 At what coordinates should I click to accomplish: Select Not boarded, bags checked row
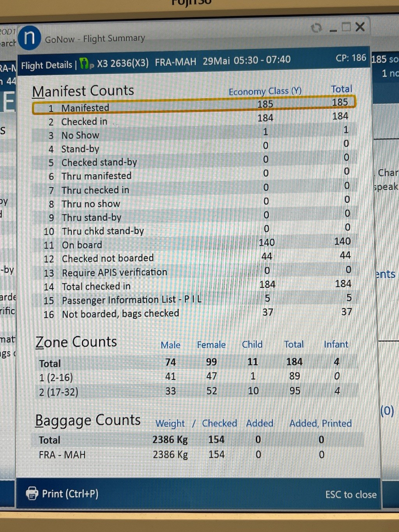194,313
